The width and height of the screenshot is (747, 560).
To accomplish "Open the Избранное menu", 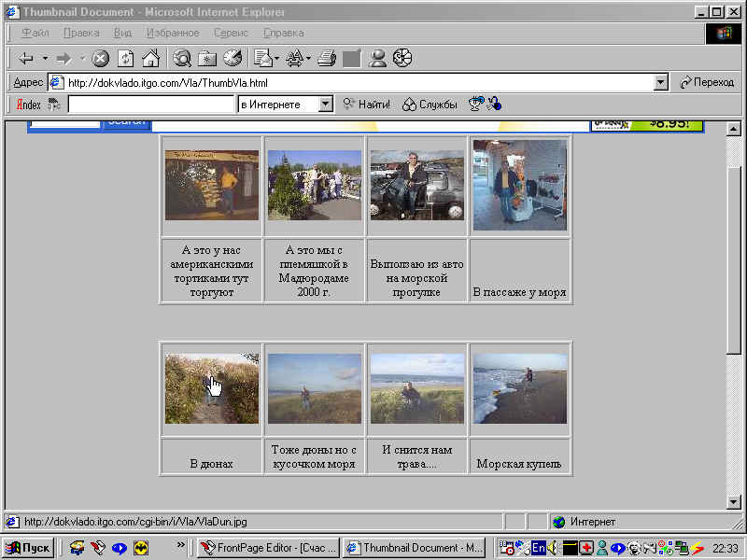I will point(172,33).
